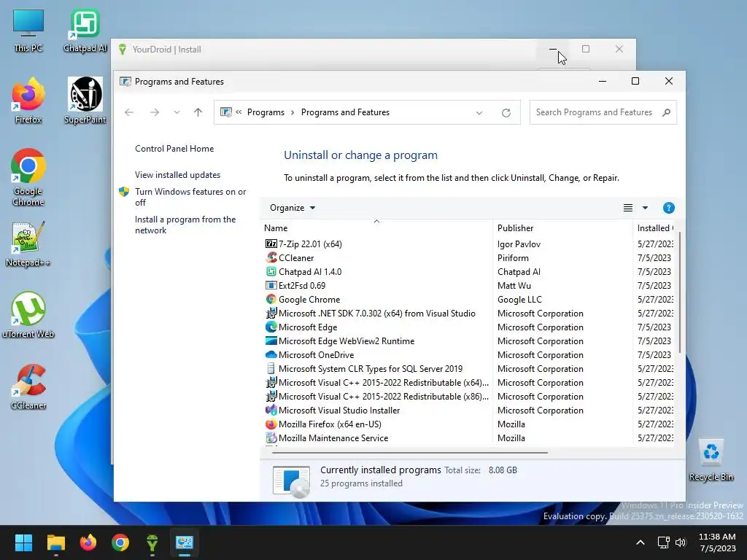Open Turn Windows features on or off
This screenshot has height=560, width=747.
tap(190, 197)
